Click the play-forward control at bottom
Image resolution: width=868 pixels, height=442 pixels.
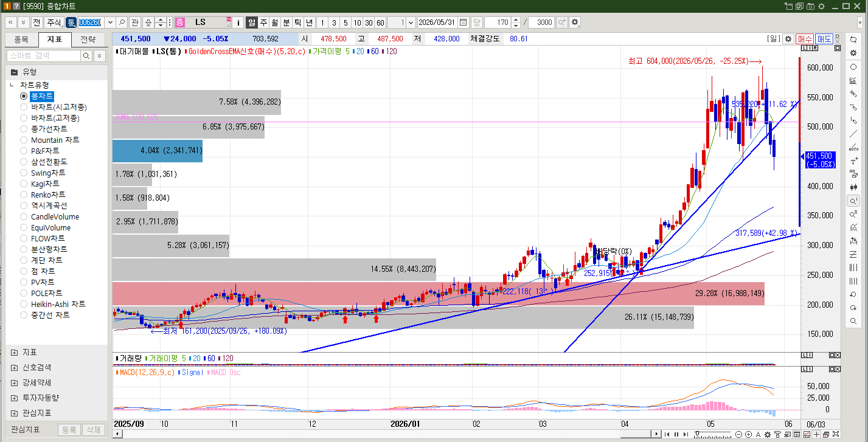(x=684, y=434)
